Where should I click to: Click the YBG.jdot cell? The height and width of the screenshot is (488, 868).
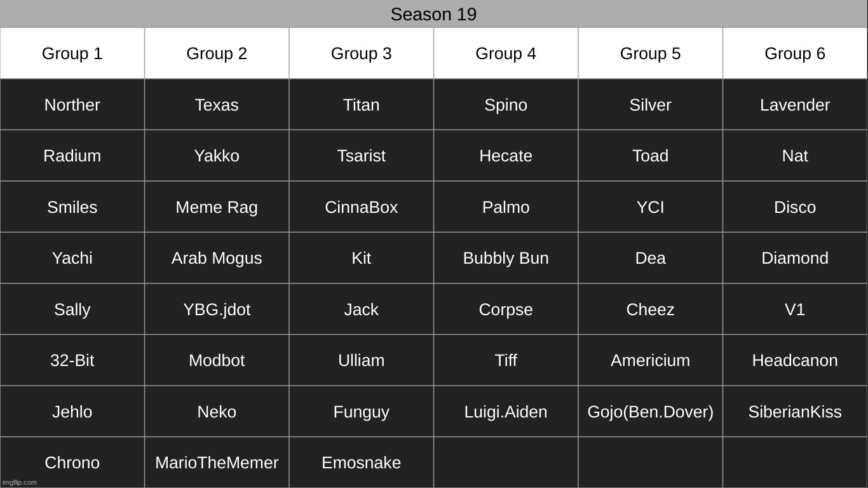coord(217,309)
